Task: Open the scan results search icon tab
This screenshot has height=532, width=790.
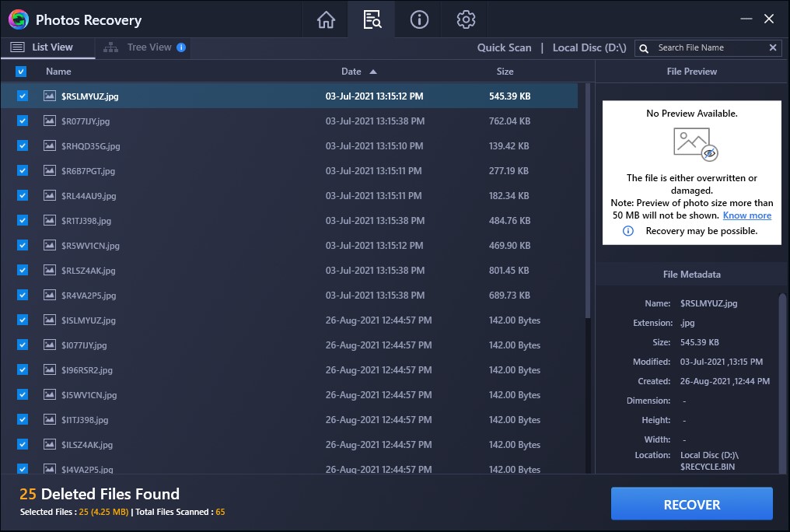Action: click(x=372, y=19)
